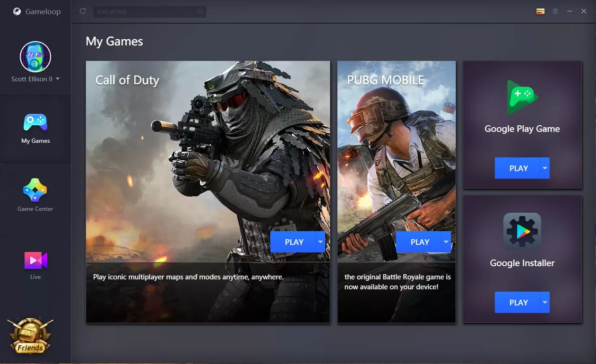Open the hamburger menu in title bar
This screenshot has width=596, height=364.
click(x=555, y=11)
